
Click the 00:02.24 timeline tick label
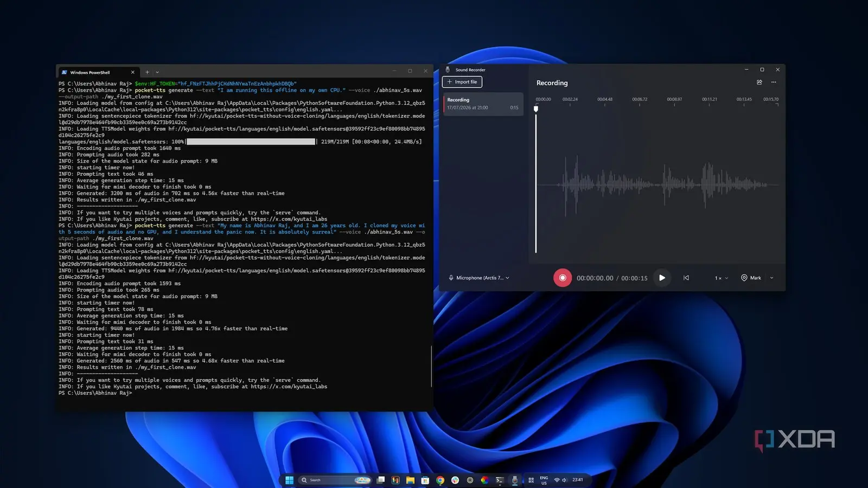[x=570, y=99]
